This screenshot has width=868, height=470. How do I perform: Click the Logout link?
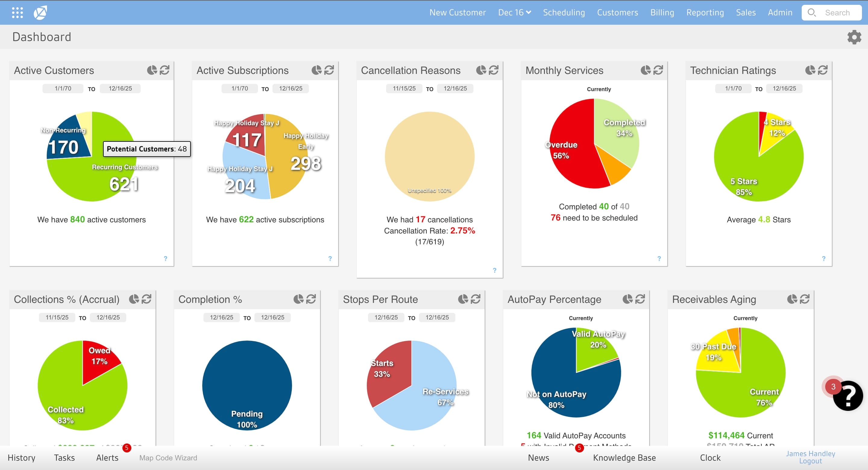[810, 461]
